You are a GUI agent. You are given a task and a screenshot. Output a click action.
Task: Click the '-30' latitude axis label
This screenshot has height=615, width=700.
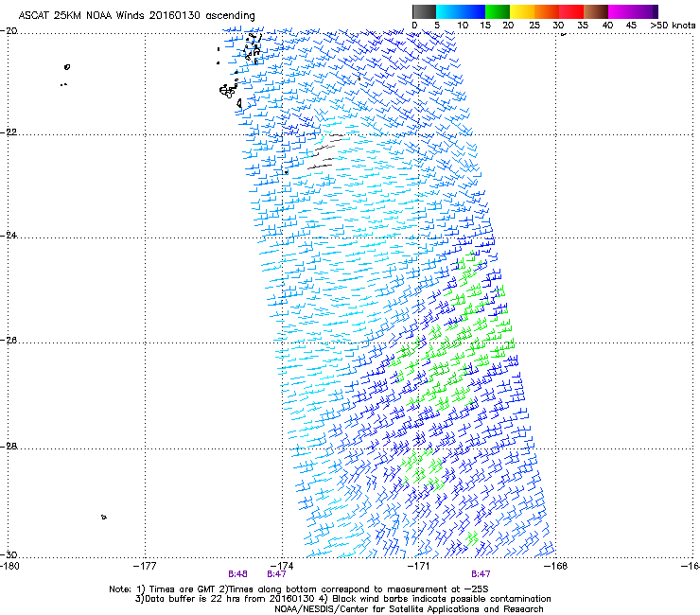pyautogui.click(x=9, y=554)
